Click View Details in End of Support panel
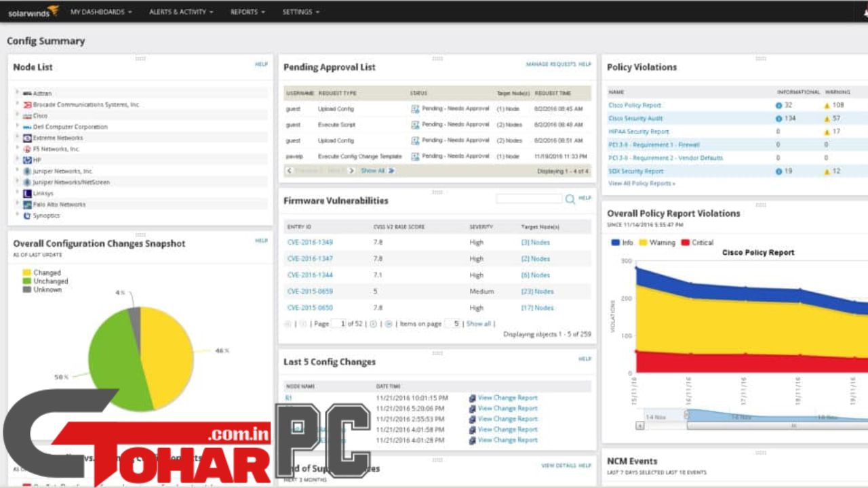The width and height of the screenshot is (868, 488). point(557,466)
